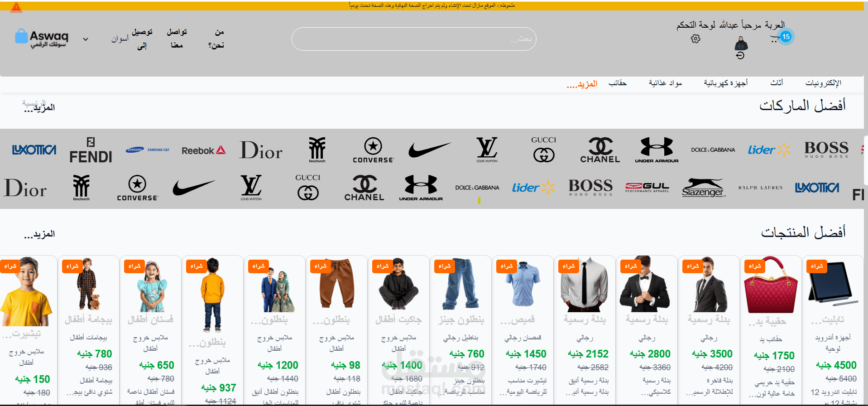Click the مرحباً عبدالله greeting text
This screenshot has height=406, width=868.
coord(740,25)
